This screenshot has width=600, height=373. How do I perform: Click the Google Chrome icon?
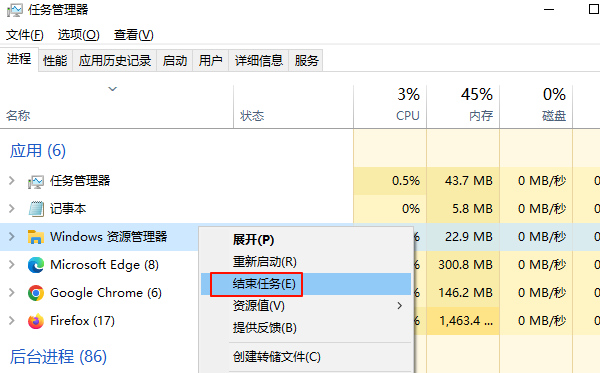[36, 293]
